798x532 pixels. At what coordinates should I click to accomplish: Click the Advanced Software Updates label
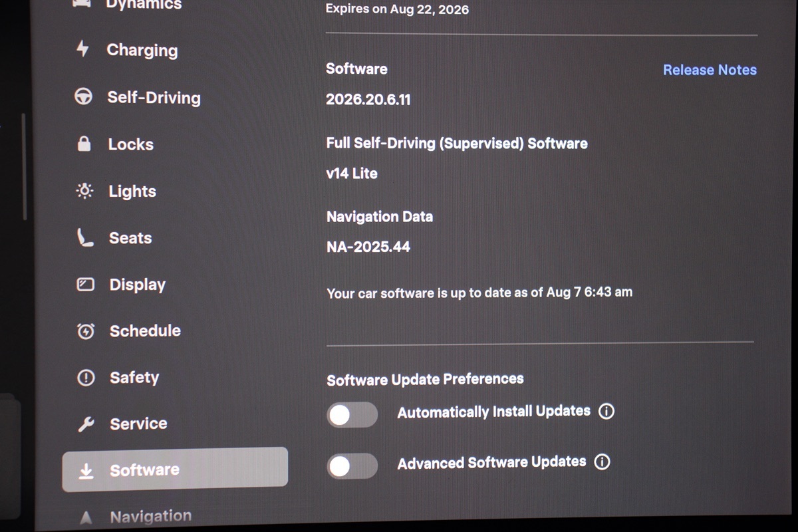[x=491, y=462]
